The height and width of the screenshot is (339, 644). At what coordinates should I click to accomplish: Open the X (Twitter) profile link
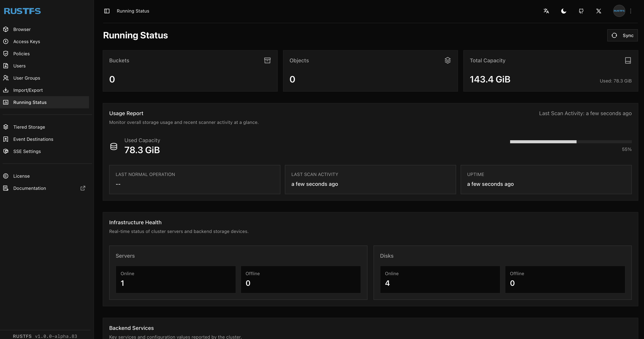(599, 11)
